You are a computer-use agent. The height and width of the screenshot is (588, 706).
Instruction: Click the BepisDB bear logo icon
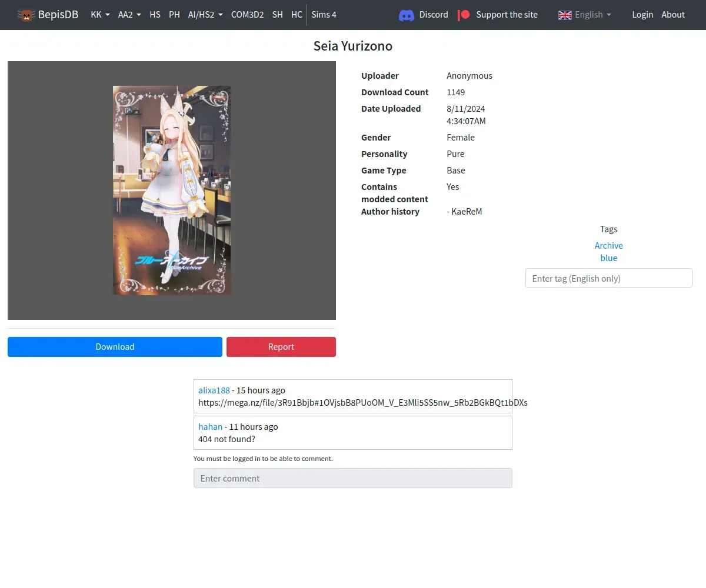click(x=26, y=15)
